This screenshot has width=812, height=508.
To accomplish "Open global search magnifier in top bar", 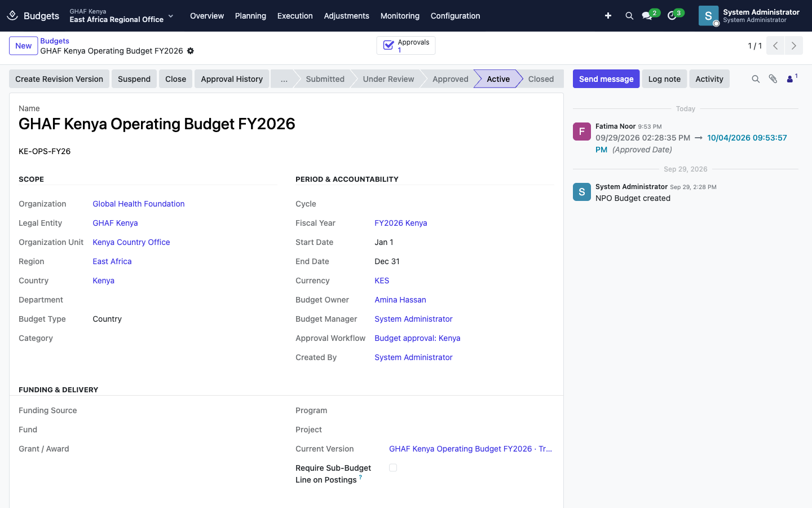I will tap(629, 16).
